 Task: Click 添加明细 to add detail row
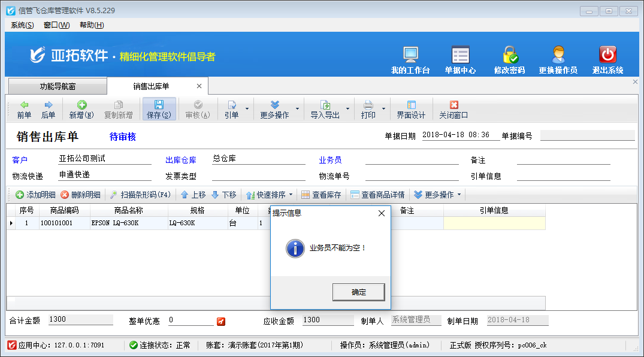(35, 195)
